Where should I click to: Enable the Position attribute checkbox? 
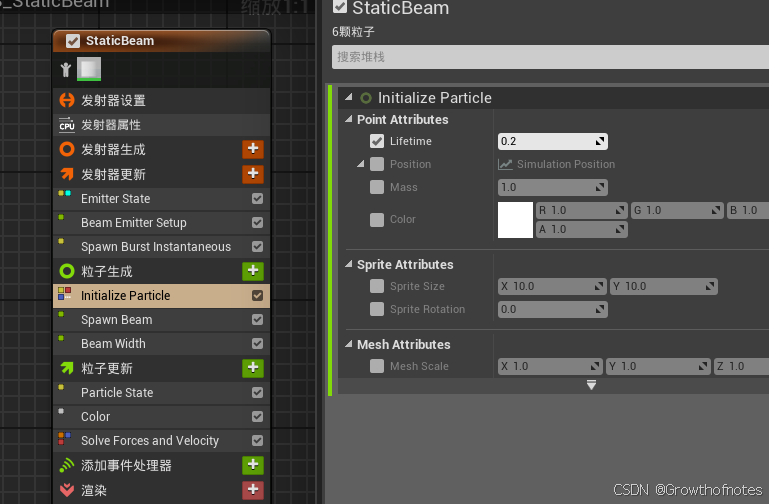point(377,164)
